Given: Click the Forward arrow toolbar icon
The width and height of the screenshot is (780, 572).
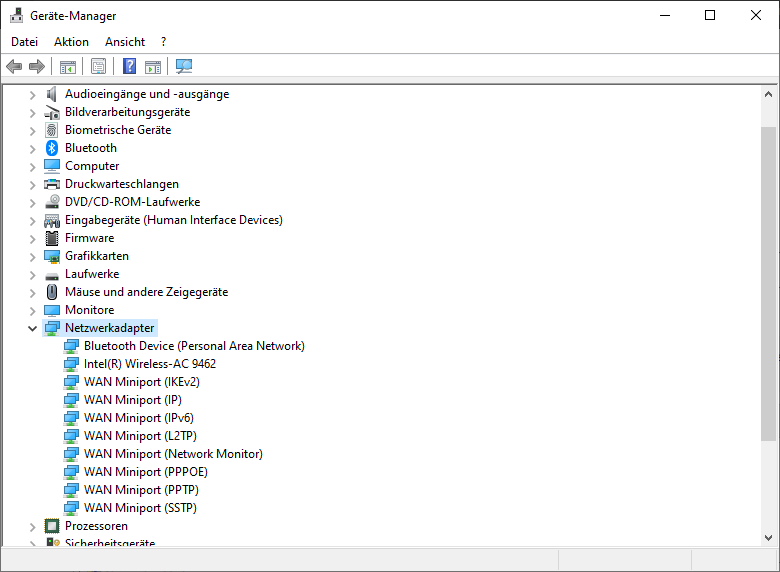Looking at the screenshot, I should click(x=37, y=66).
